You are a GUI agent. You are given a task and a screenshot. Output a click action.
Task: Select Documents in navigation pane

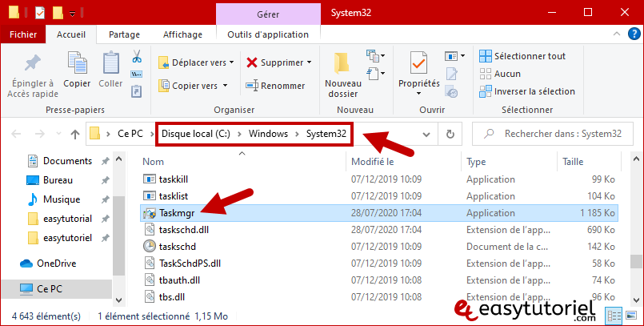(68, 161)
